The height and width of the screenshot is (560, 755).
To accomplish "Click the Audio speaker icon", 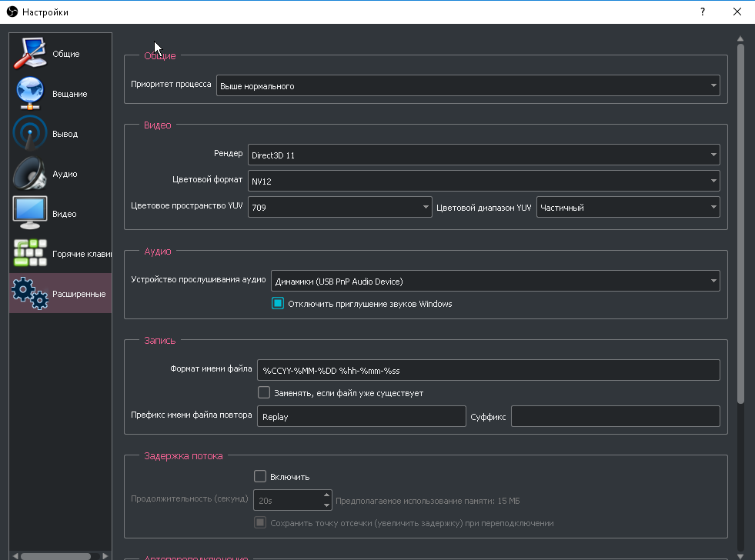I will 30,173.
